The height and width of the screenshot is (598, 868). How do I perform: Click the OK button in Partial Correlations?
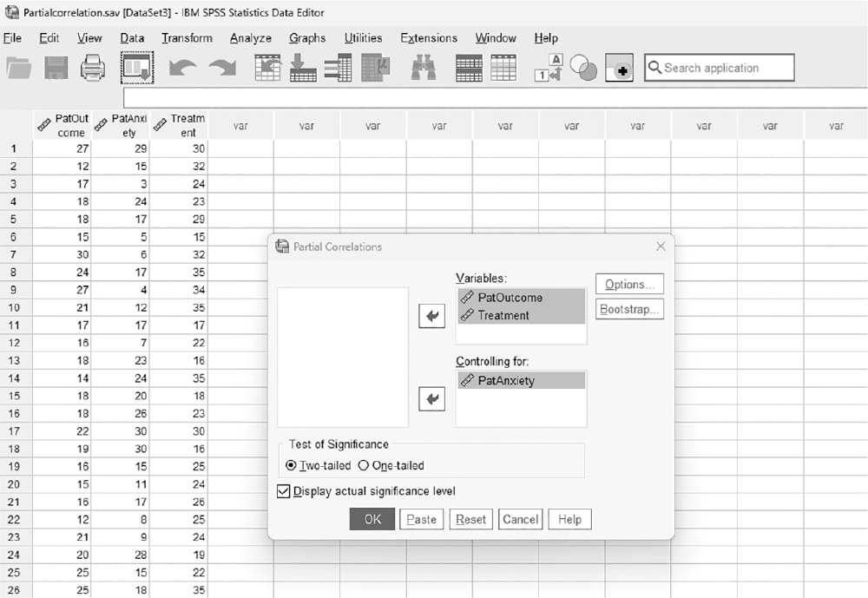point(372,519)
